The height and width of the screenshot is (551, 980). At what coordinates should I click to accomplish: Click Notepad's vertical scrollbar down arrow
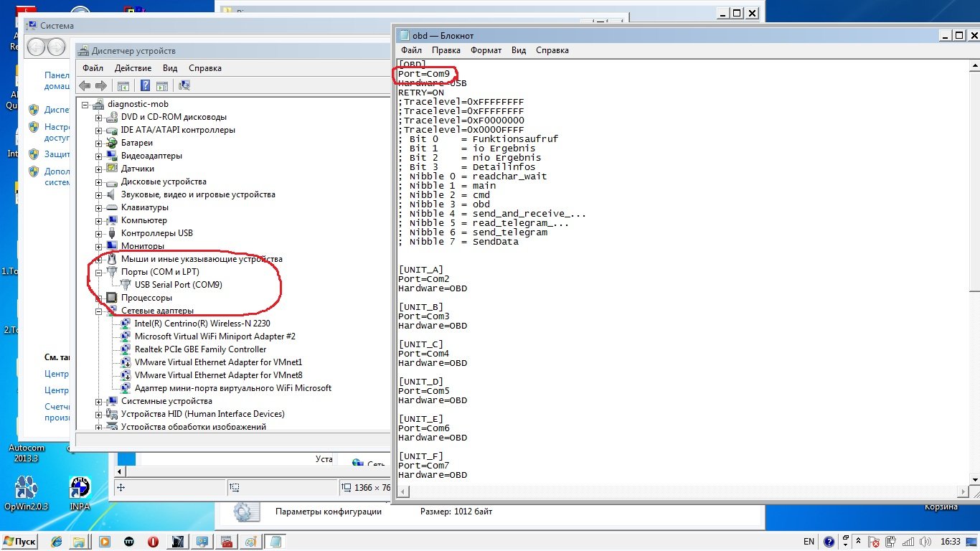[x=974, y=479]
